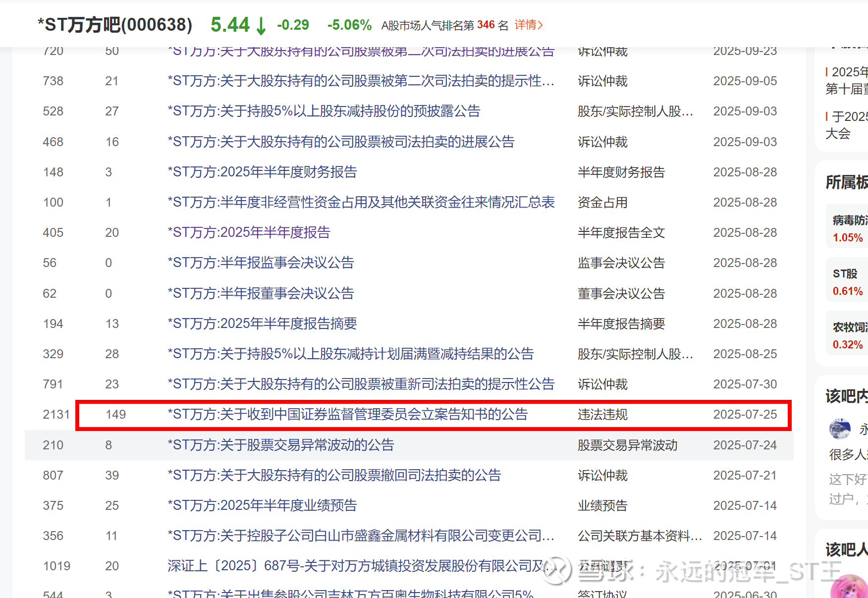Click the *ST万方吧(000638) forum title
Image resolution: width=868 pixels, height=598 pixels.
tap(115, 25)
